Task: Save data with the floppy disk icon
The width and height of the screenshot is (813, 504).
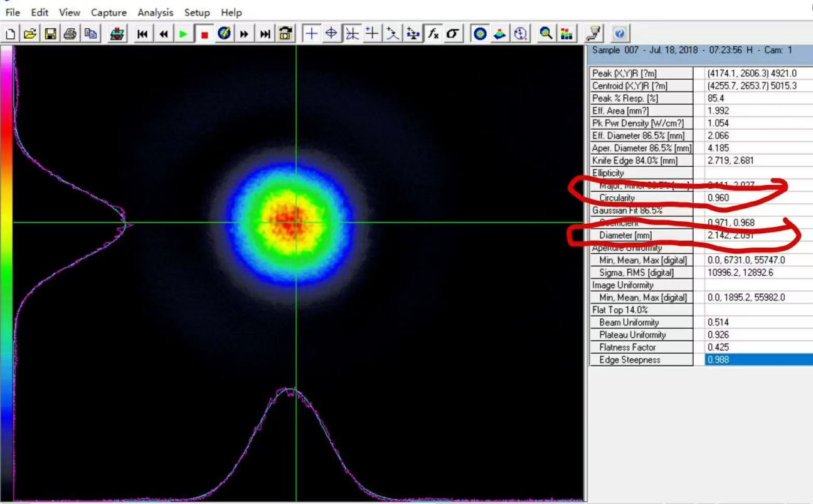Action: coord(50,34)
